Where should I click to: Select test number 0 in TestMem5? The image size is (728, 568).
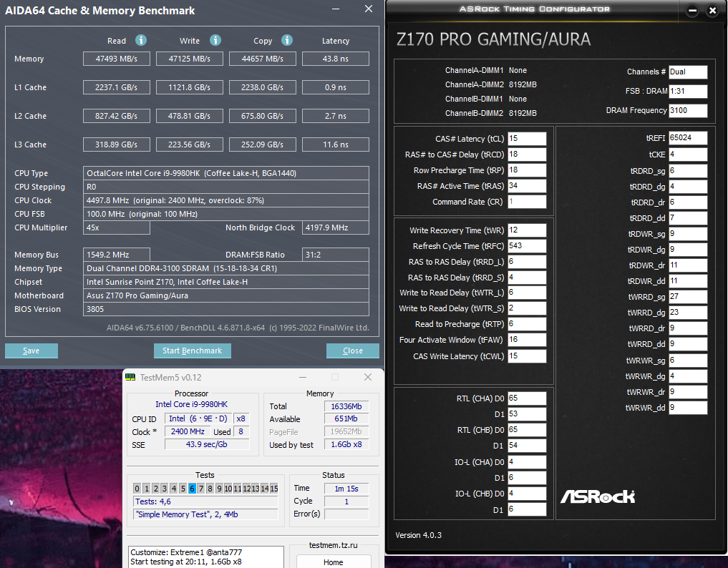pos(137,488)
